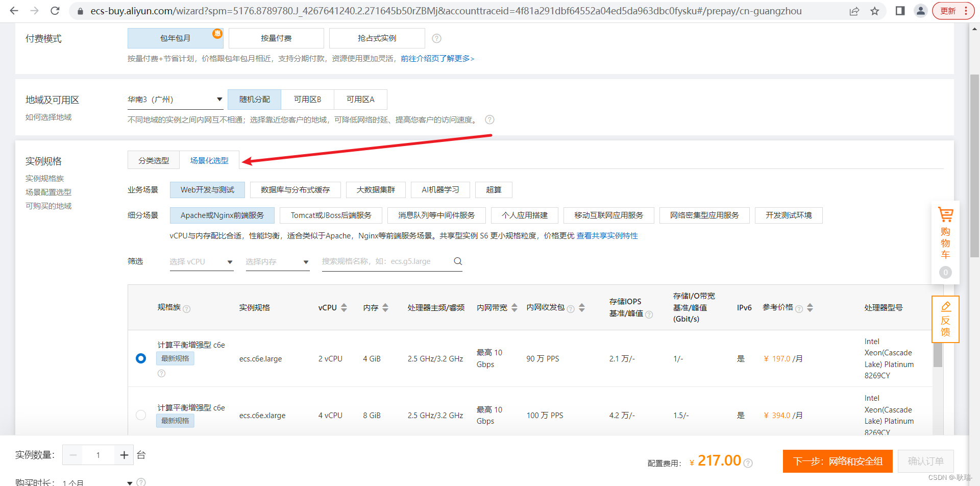Screen dimensions: 980x486
Task: Select Apache或Nginx前端服务 sub-scenario
Action: [222, 215]
